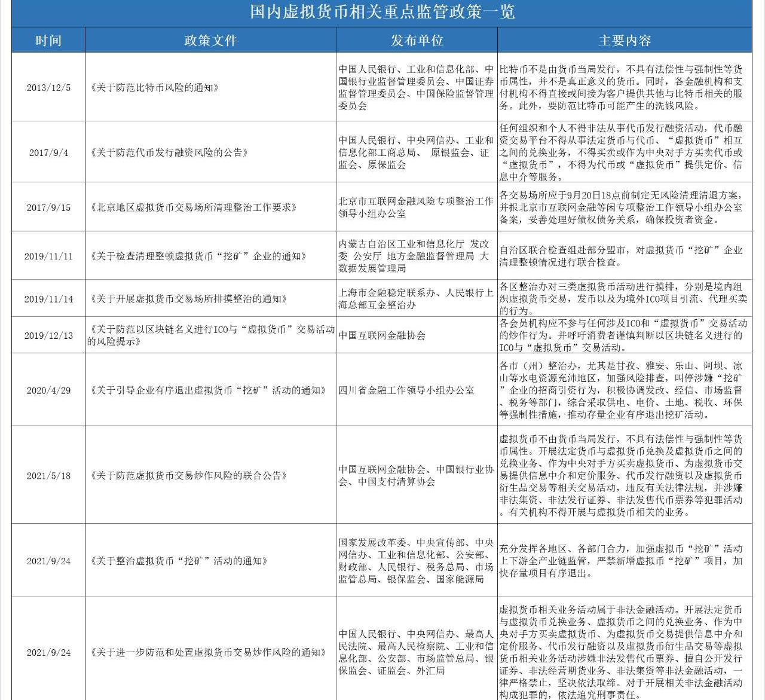The width and height of the screenshot is (765, 700).
Task: Select policy 《关于防范代币发行融资风险的公告》
Action: pos(170,152)
